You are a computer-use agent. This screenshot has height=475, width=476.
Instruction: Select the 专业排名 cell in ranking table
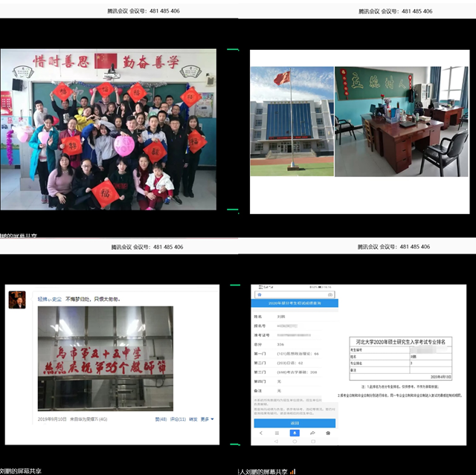(x=379, y=363)
